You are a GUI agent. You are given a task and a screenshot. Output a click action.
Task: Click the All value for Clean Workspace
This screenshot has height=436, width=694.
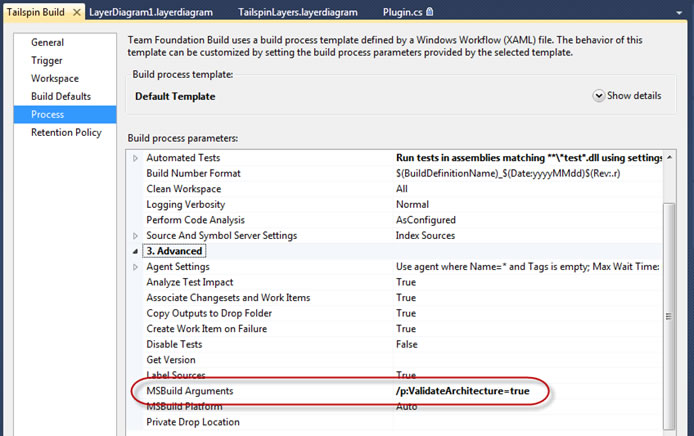pyautogui.click(x=401, y=189)
